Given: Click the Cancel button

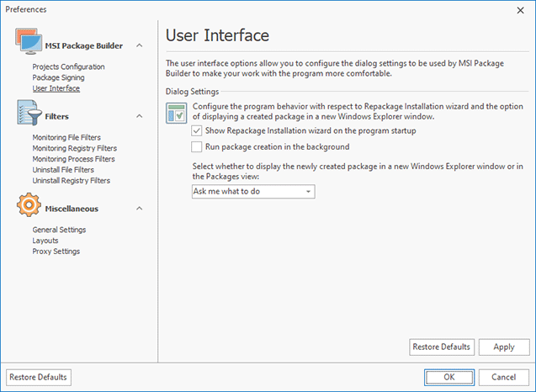Looking at the screenshot, I should click(x=504, y=378).
